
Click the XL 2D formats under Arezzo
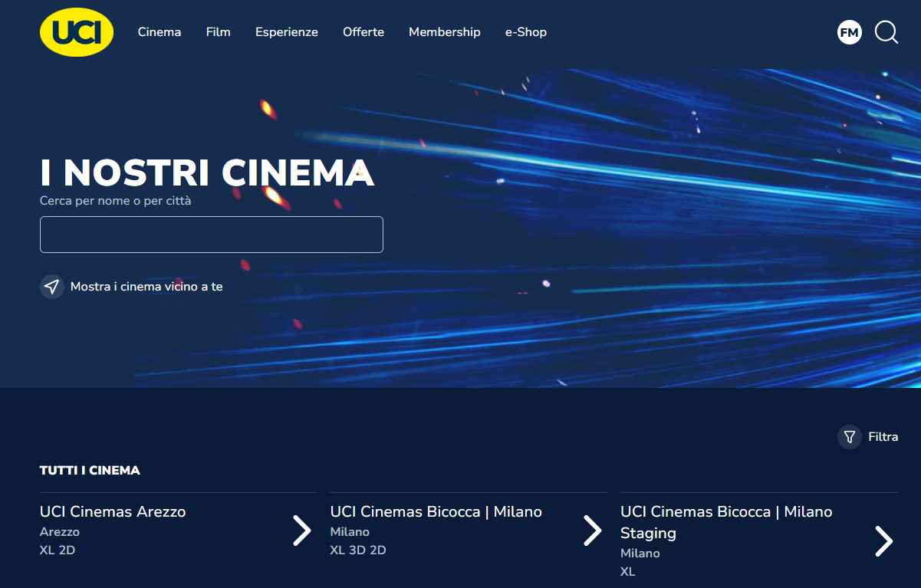tap(58, 550)
